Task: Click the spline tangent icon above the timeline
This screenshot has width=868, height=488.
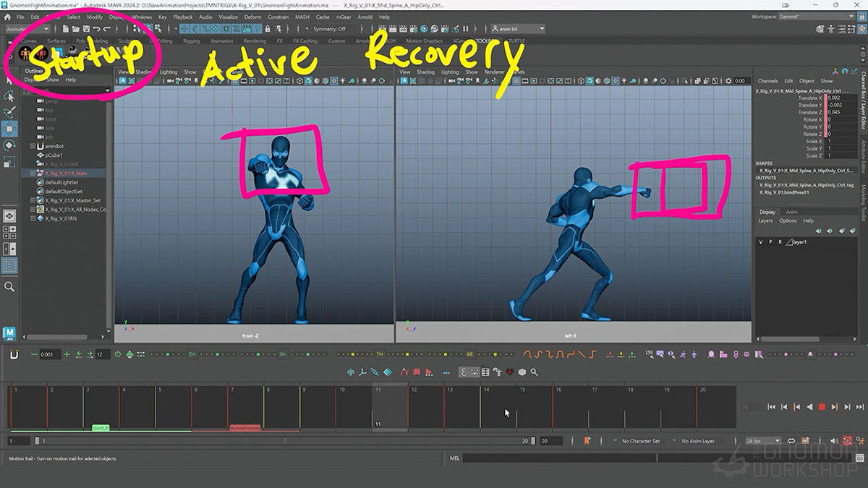Action: (x=527, y=354)
